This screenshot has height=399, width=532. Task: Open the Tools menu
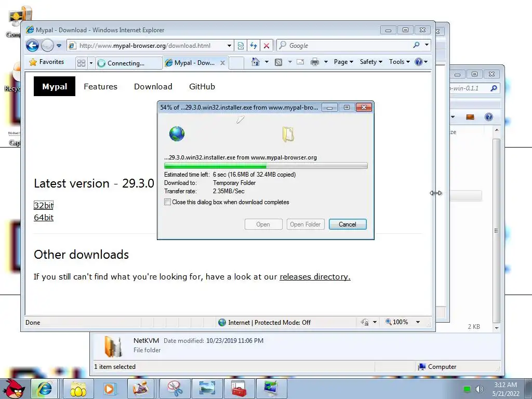[400, 62]
